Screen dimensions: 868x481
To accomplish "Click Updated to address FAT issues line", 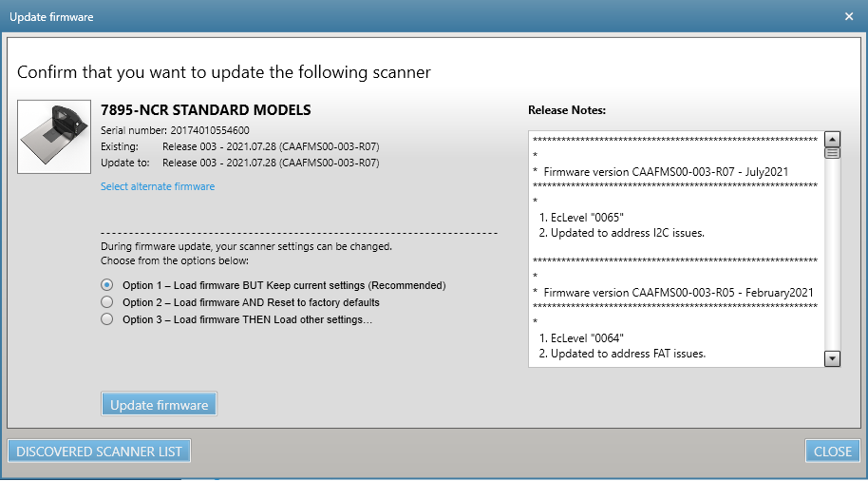I will [622, 354].
